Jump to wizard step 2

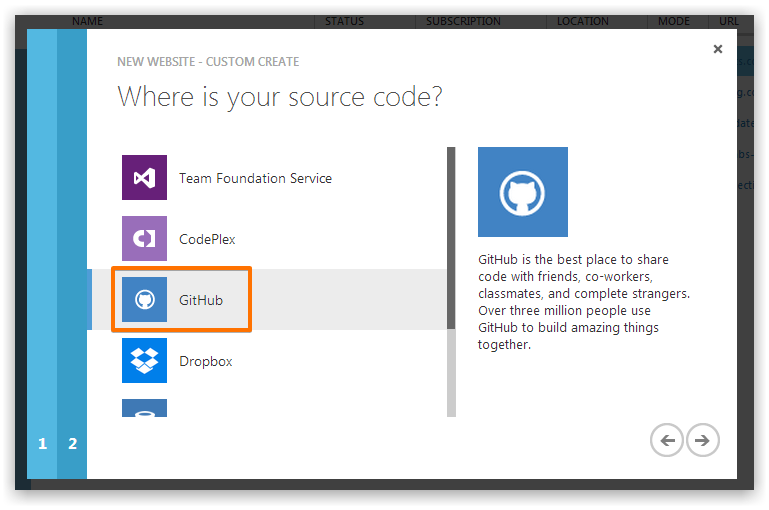click(x=73, y=444)
